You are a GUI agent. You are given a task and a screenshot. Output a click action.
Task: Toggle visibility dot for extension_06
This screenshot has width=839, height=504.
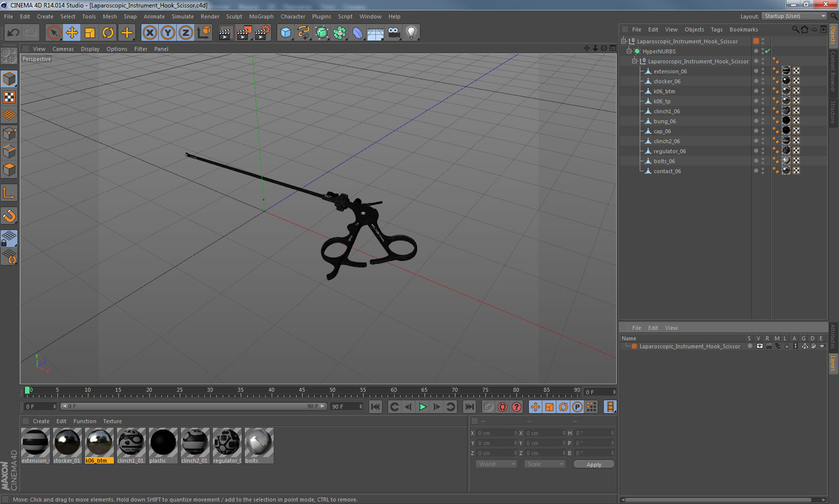(x=756, y=71)
